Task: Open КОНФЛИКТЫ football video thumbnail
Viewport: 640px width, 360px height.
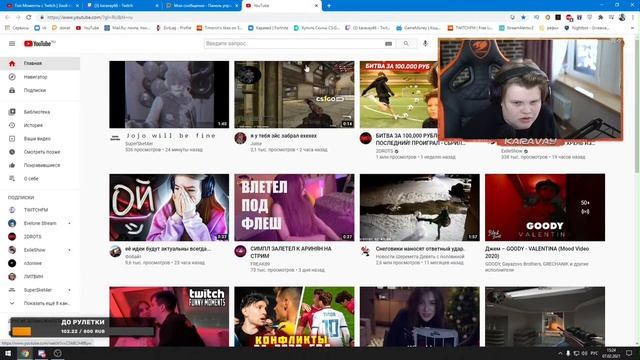Action: (294, 317)
